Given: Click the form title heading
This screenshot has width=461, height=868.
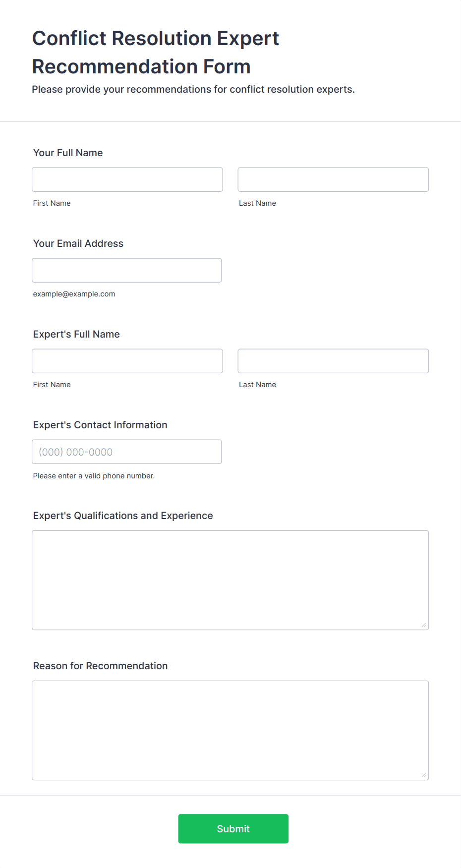Looking at the screenshot, I should coord(156,52).
